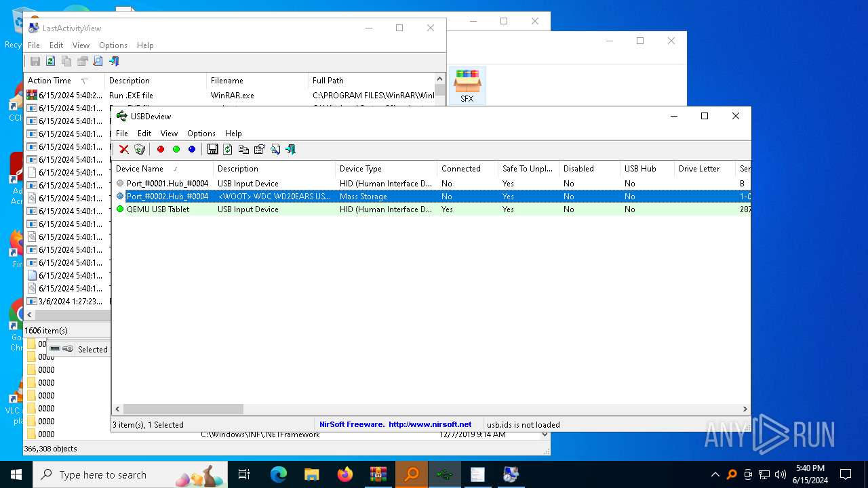Open File menu in USBDeview
The image size is (868, 488).
click(x=122, y=134)
